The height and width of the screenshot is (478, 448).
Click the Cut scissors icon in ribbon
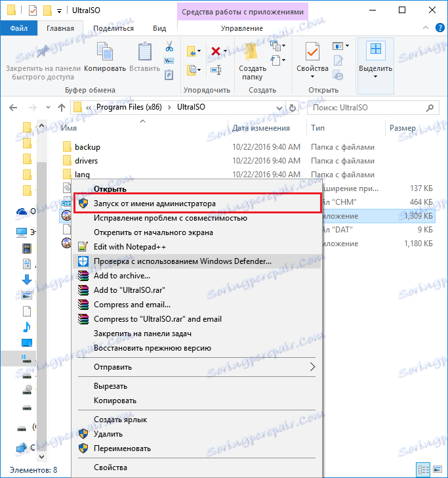(169, 47)
